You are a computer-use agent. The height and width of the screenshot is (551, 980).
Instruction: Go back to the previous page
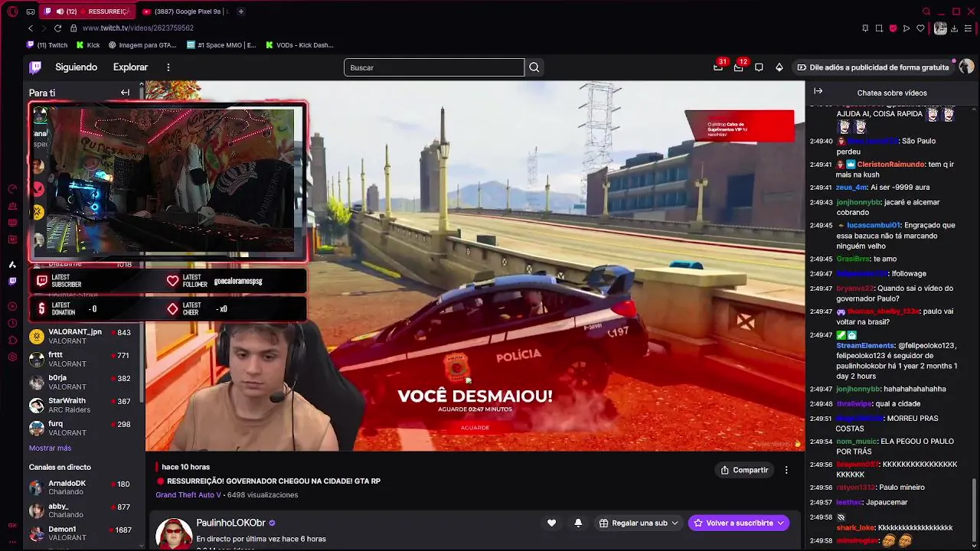pos(31,28)
